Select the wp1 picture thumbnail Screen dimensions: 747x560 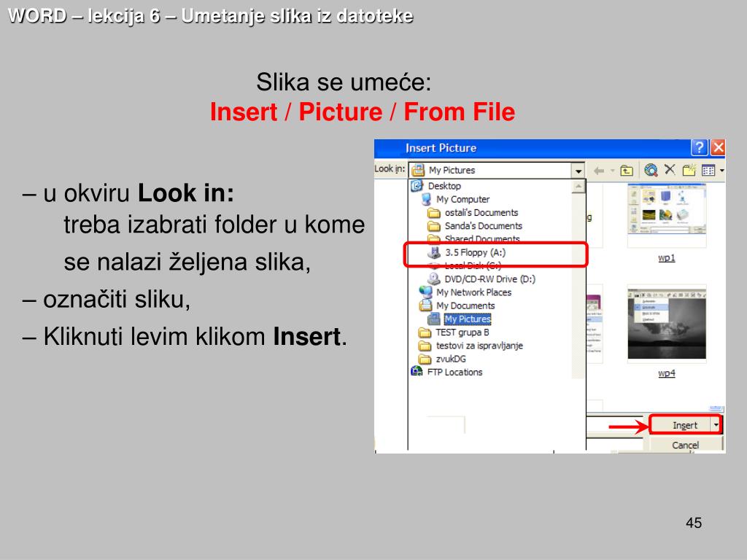(667, 215)
